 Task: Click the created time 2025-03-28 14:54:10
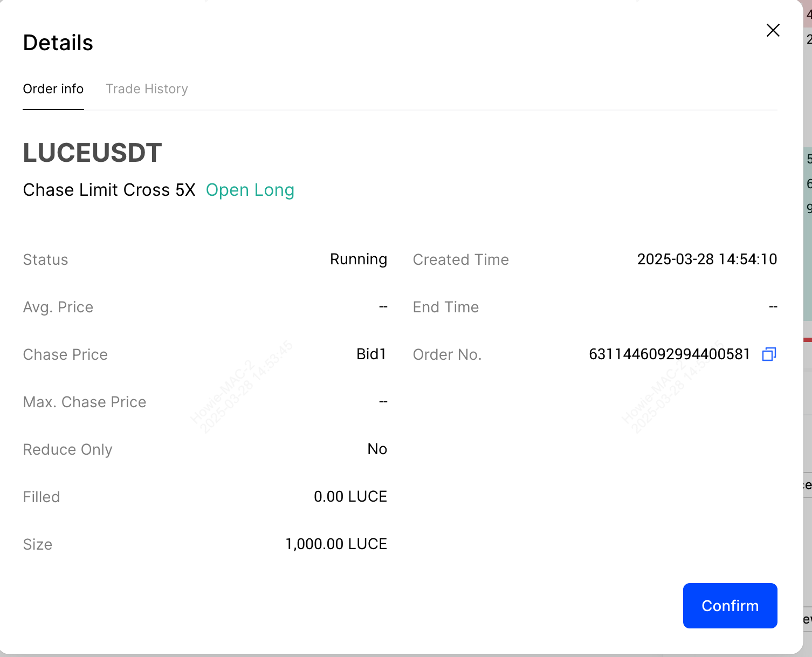coord(706,259)
